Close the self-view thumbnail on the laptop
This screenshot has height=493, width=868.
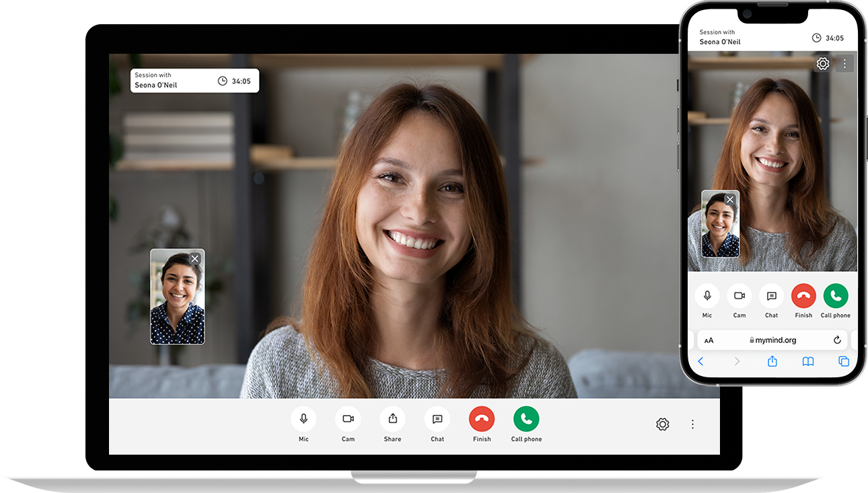[195, 259]
